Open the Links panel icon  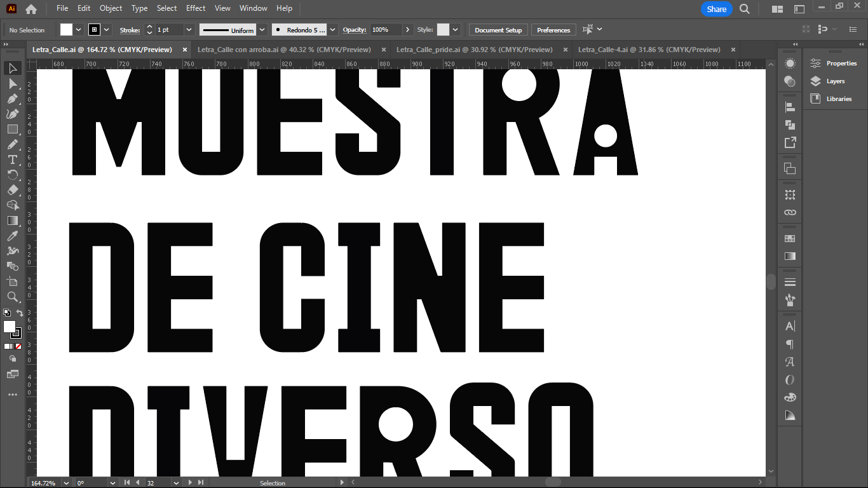790,213
